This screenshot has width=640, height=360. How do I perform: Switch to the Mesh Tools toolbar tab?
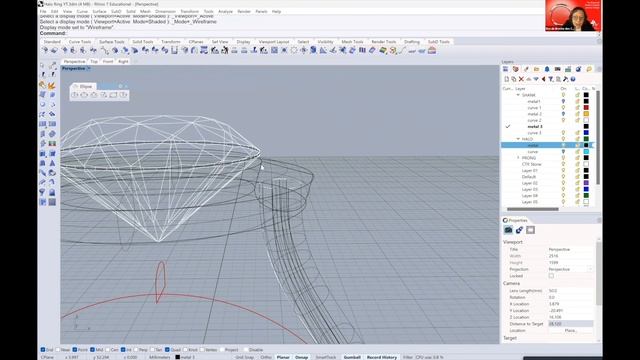click(352, 42)
